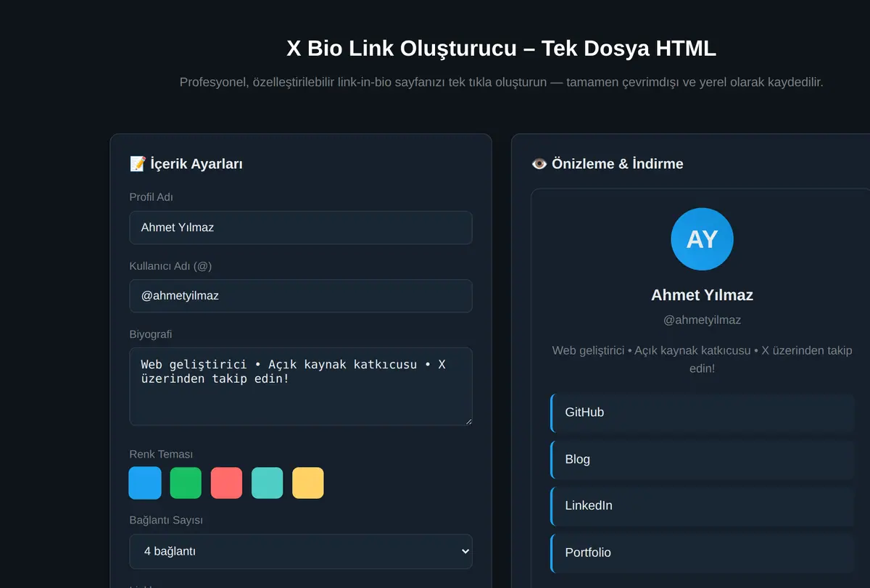Select the blue color theme swatch
Viewport: 870px width, 588px height.
pos(145,483)
